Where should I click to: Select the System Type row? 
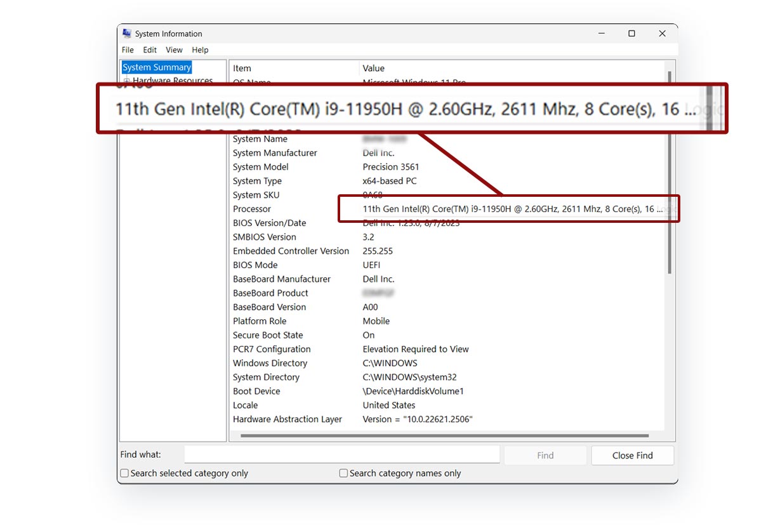(x=447, y=181)
